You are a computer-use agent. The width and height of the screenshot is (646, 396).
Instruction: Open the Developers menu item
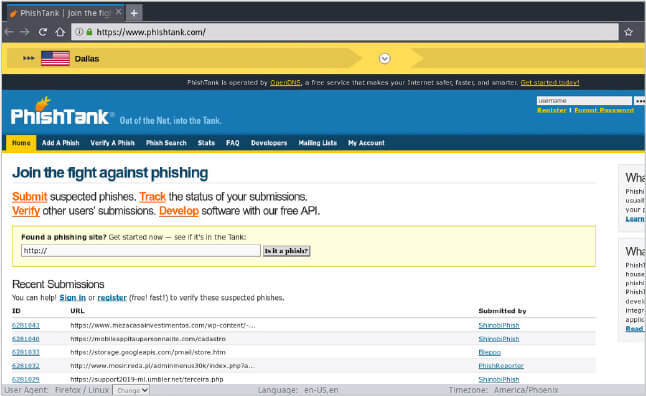coord(269,143)
